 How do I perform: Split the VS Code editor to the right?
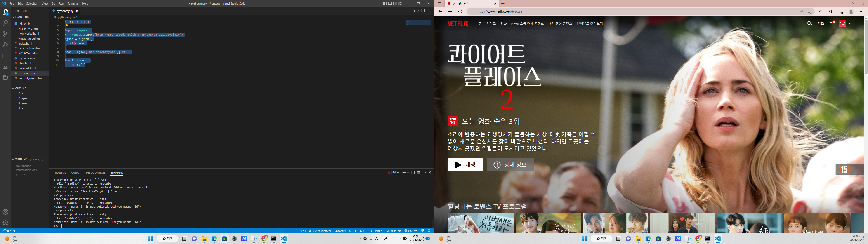[x=423, y=11]
